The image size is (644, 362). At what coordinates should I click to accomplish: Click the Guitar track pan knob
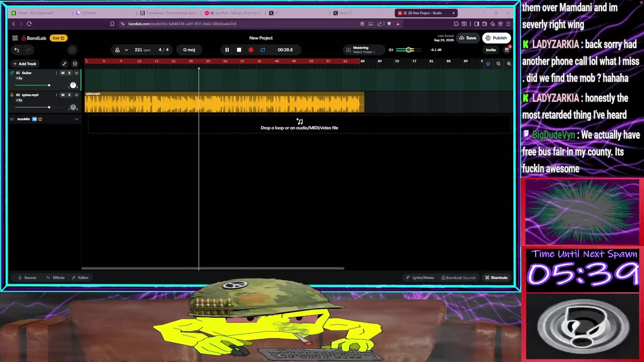[x=73, y=85]
